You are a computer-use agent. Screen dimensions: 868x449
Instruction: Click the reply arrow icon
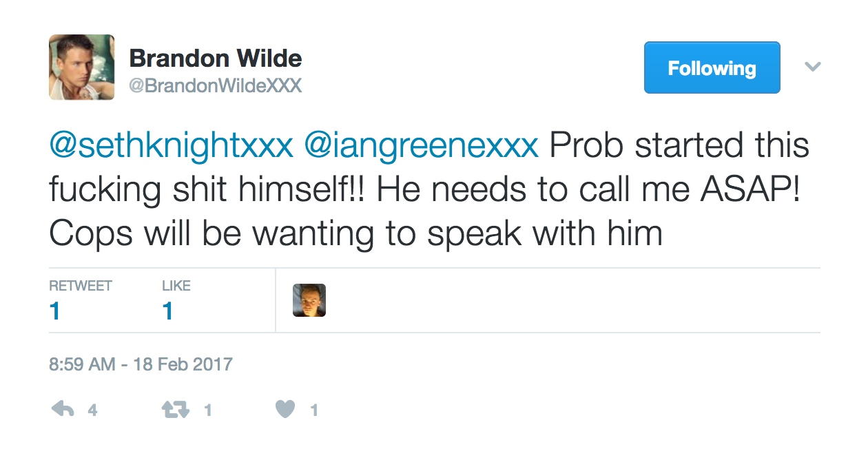click(x=63, y=410)
